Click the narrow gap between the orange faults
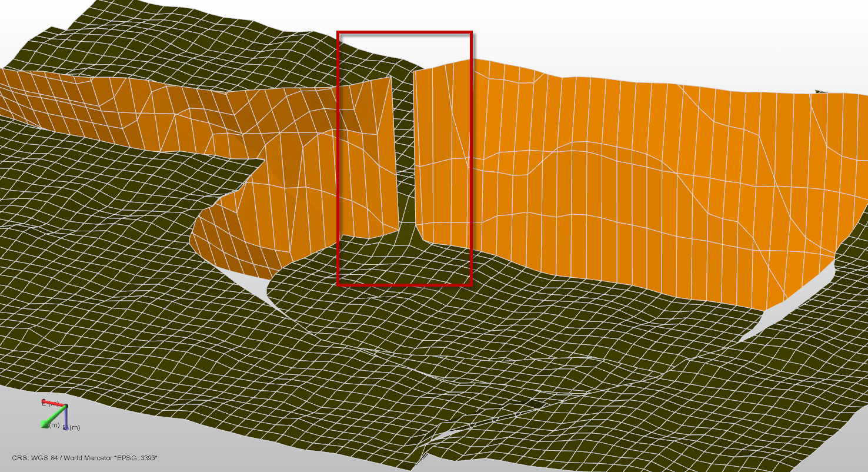 pos(403,147)
